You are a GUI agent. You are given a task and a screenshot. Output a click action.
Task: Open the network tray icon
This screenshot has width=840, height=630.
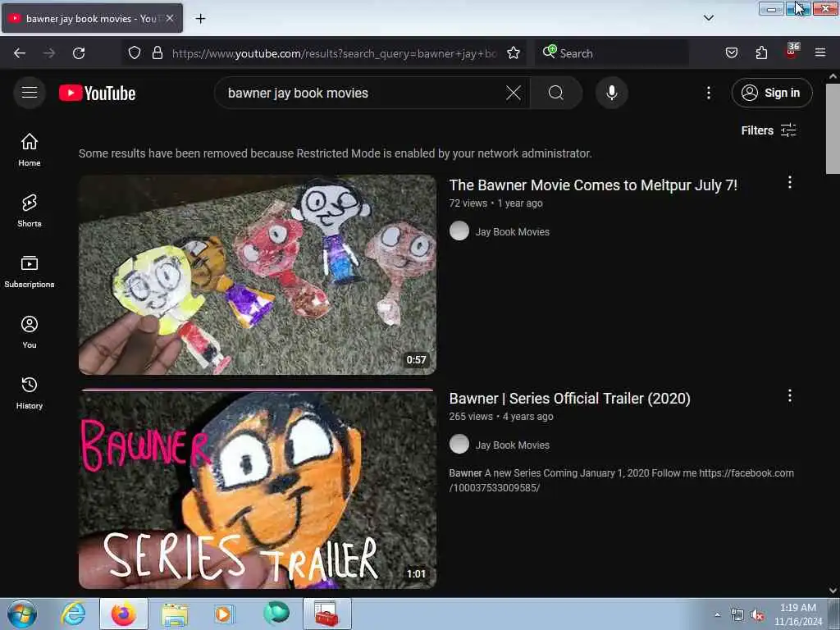click(x=737, y=615)
